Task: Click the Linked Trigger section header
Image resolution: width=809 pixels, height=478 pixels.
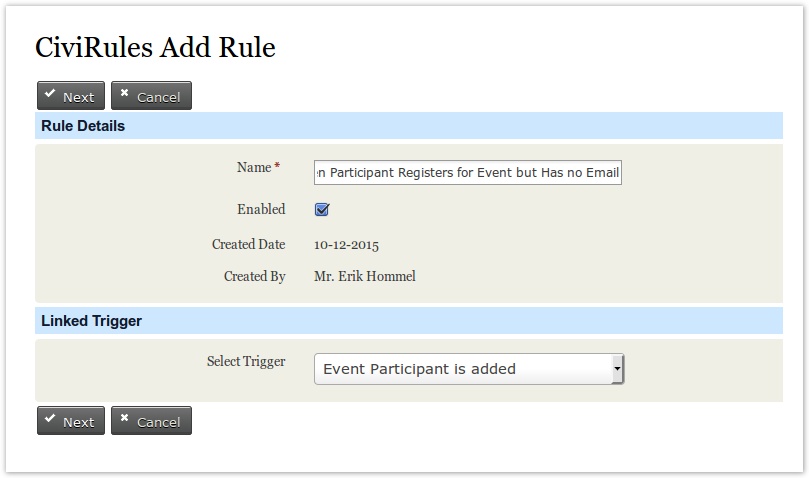Action: [91, 321]
